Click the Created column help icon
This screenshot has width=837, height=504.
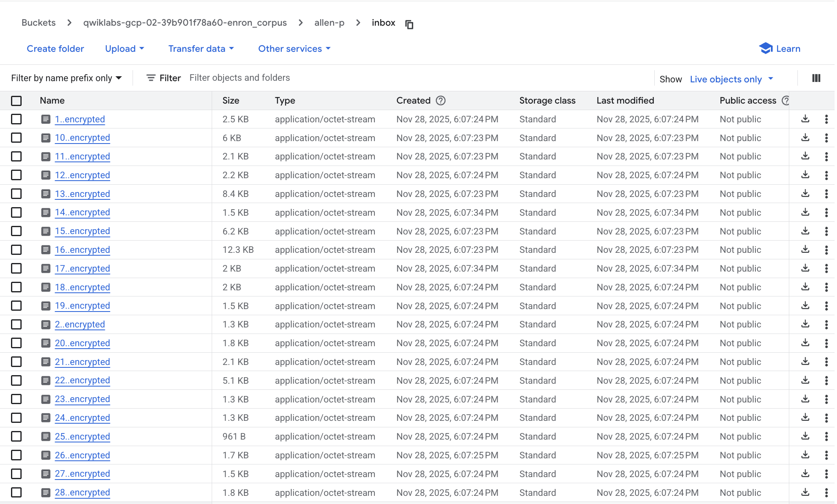441,101
